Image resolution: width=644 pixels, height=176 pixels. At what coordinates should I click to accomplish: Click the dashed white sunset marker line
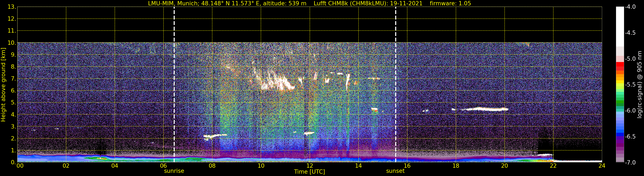pos(396,85)
